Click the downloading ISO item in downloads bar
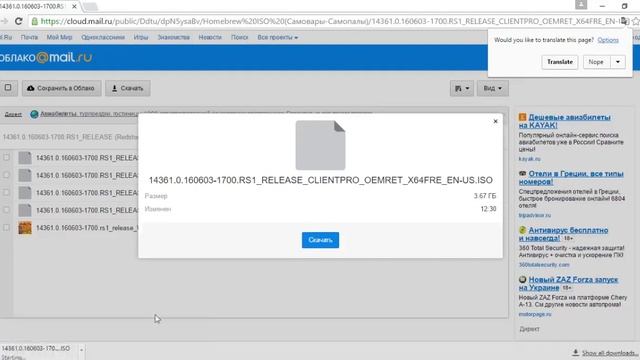The image size is (640, 360). click(38, 351)
